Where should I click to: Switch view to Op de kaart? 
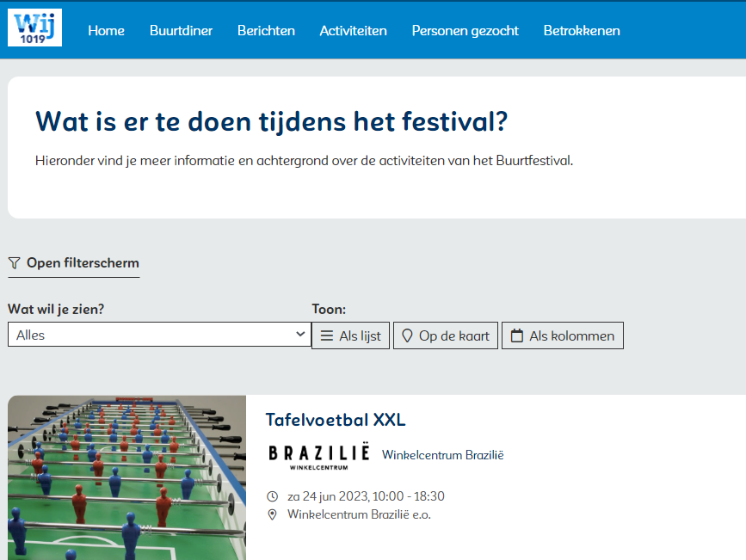click(x=446, y=335)
